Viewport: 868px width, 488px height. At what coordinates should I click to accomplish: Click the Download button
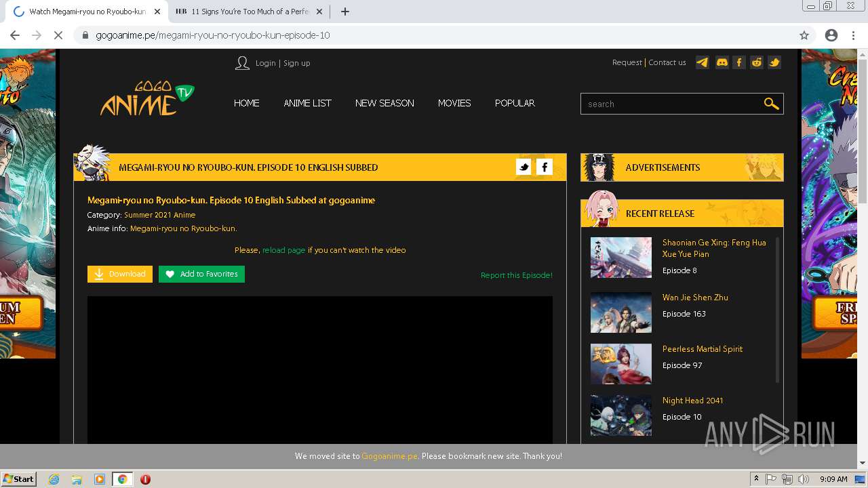pyautogui.click(x=120, y=274)
